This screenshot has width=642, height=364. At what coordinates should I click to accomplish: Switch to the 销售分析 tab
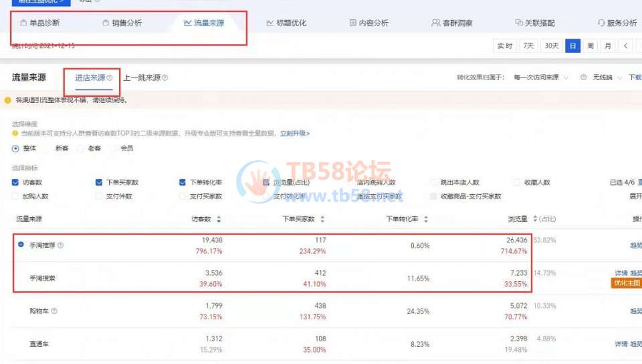[x=122, y=23]
